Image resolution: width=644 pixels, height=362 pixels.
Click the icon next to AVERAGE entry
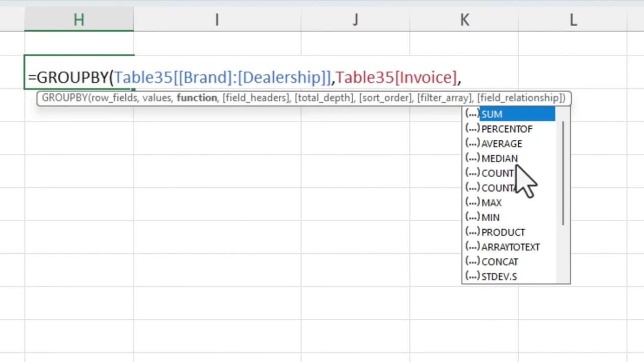point(472,143)
